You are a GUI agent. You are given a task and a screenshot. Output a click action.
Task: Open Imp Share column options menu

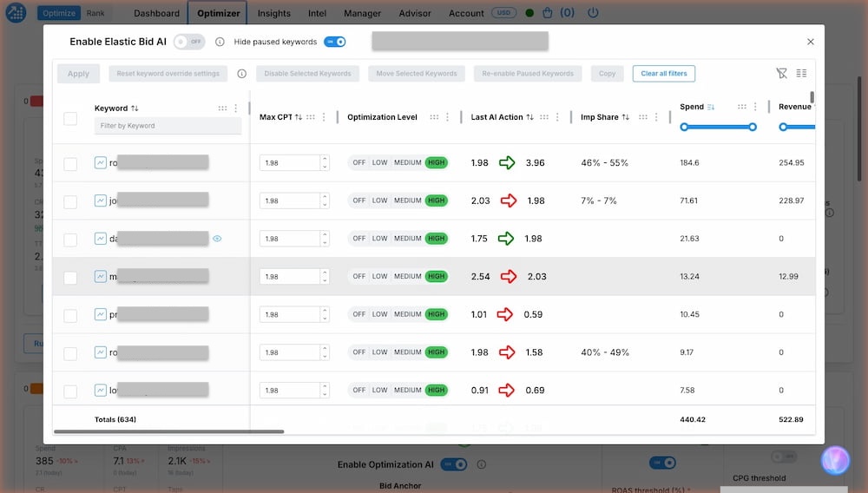coord(656,117)
